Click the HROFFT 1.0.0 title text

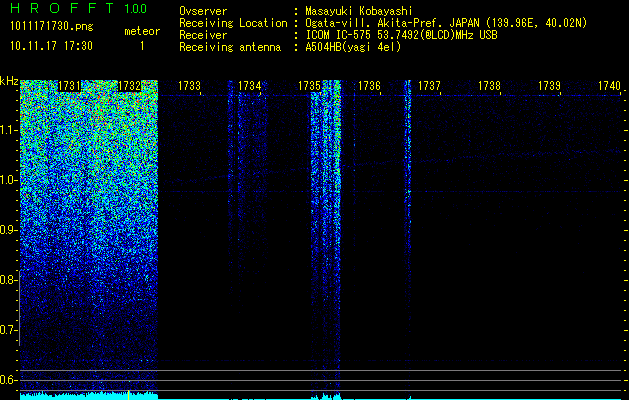(78, 8)
